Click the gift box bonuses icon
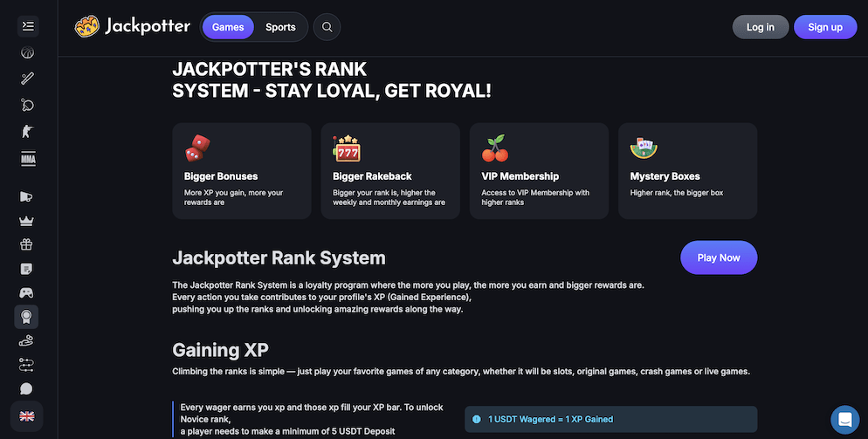Screen dimensions: 868x439 (27, 244)
